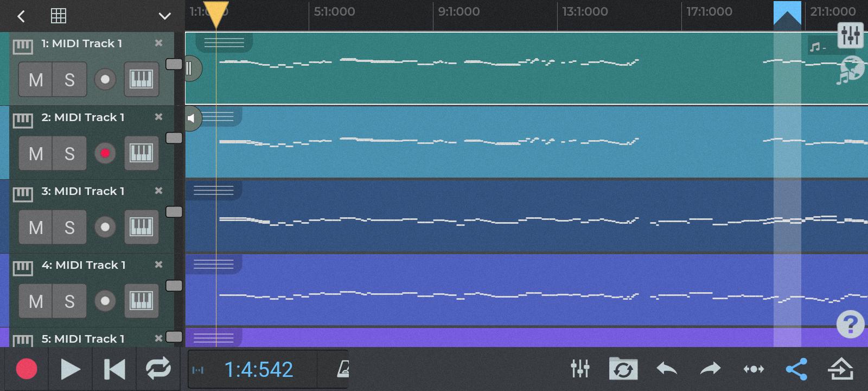
Task: Mute track 2: MIDI Track 1
Action: pos(36,153)
